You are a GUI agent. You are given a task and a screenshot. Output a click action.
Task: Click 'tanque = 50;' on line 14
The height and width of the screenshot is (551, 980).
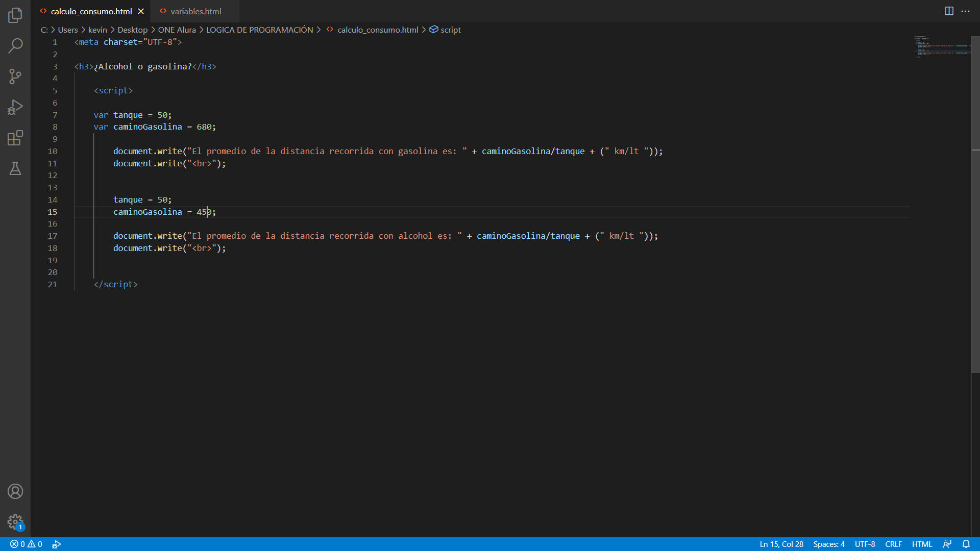[x=142, y=199]
